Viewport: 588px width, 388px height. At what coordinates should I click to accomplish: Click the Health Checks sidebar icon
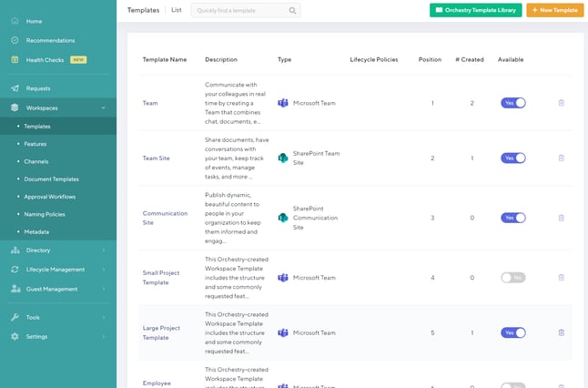coord(15,60)
